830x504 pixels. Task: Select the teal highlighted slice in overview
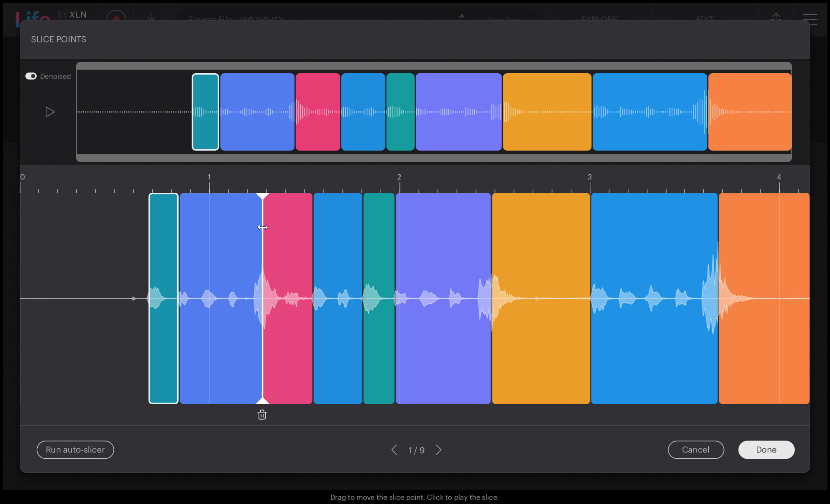point(205,112)
